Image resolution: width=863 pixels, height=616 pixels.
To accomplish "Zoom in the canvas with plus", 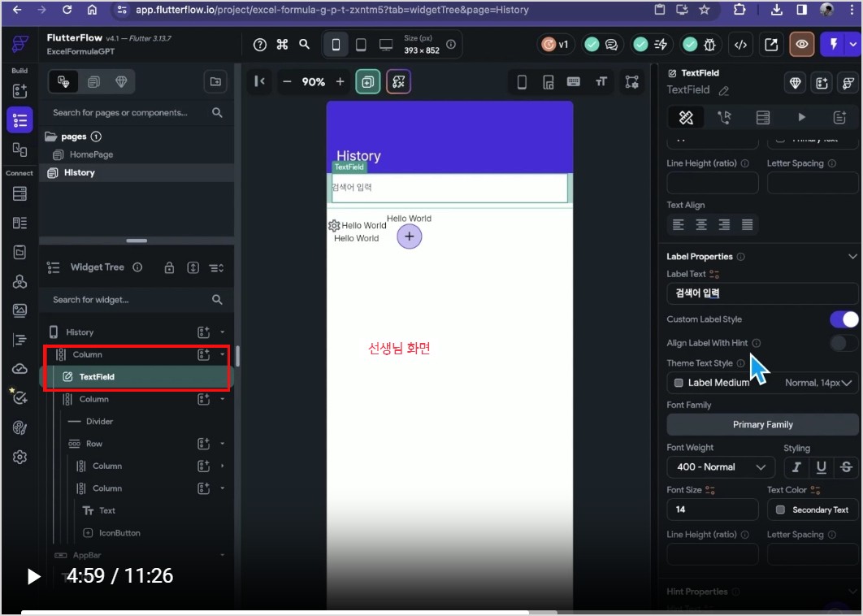I will tap(340, 82).
